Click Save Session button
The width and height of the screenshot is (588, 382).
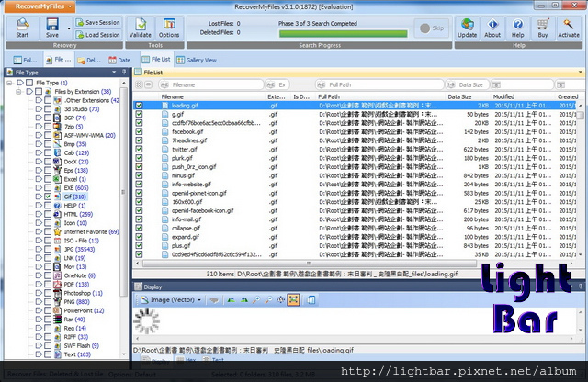98,22
